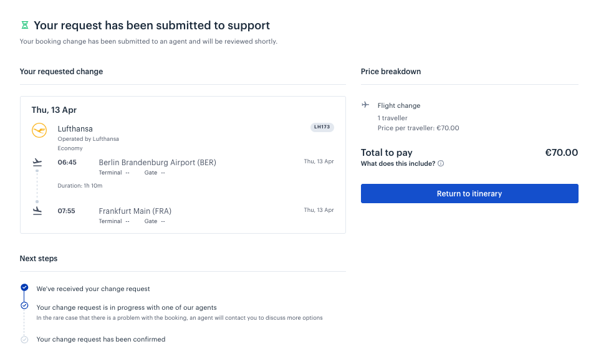This screenshot has height=364, width=591.
Task: Click the Duration: 1h 10m label
Action: click(x=80, y=186)
